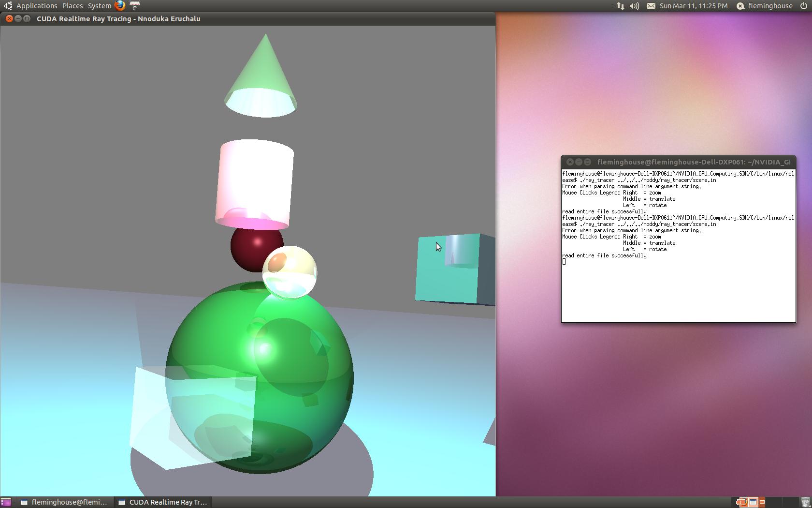
Task: Select the CUDA Realtime Ray Tr taskbar entry
Action: pos(162,502)
